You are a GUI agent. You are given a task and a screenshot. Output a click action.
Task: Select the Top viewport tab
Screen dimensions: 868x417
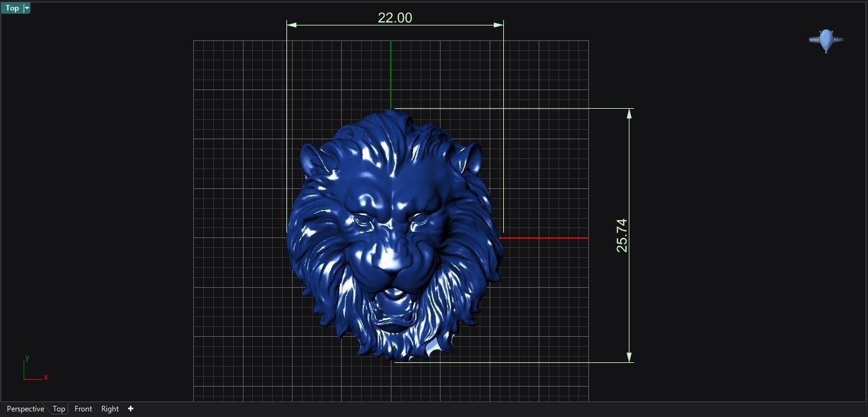59,409
